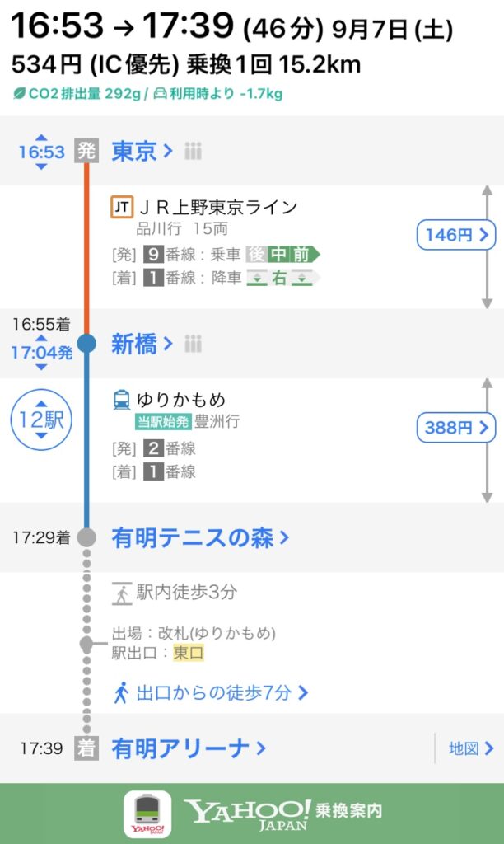Tap the Shimbashi station congestion icon
Screen dimensions: 504x844
click(x=194, y=344)
